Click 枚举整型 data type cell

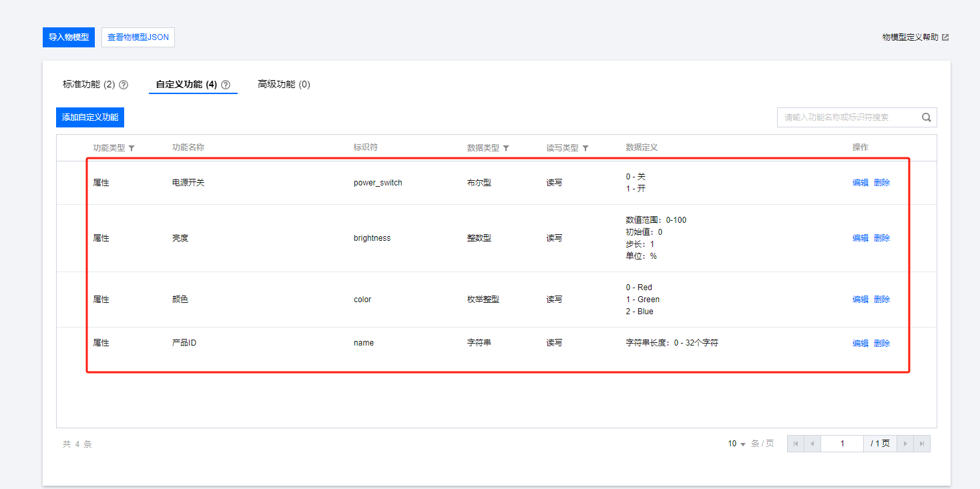click(483, 300)
